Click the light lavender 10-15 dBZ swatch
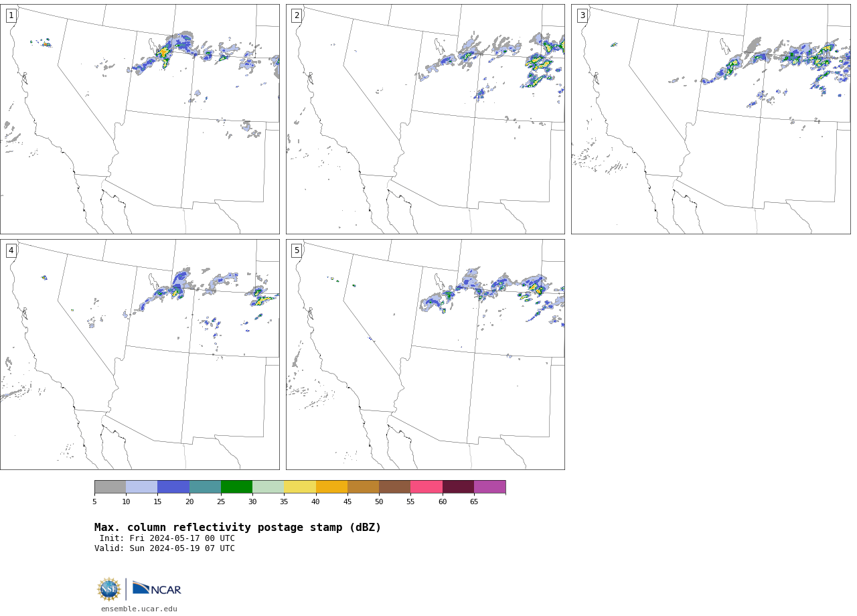The height and width of the screenshot is (616, 857). coord(142,487)
